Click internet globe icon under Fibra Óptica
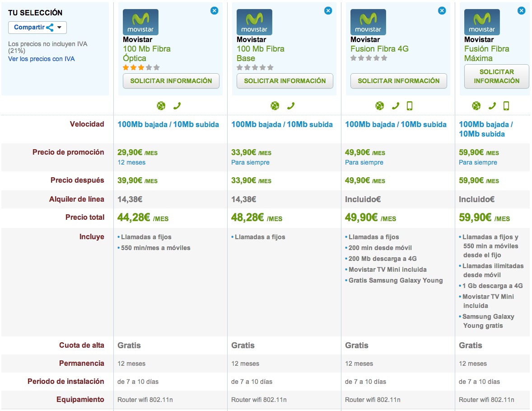Image resolution: width=532 pixels, height=411 pixels. point(161,106)
